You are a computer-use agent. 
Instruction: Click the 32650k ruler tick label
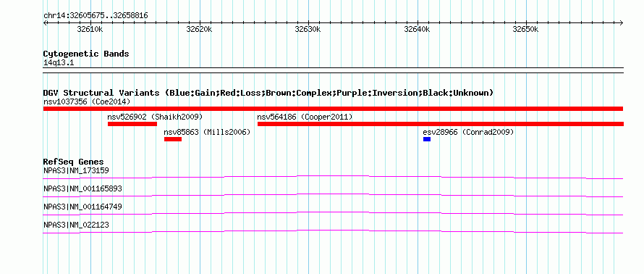pyautogui.click(x=526, y=29)
